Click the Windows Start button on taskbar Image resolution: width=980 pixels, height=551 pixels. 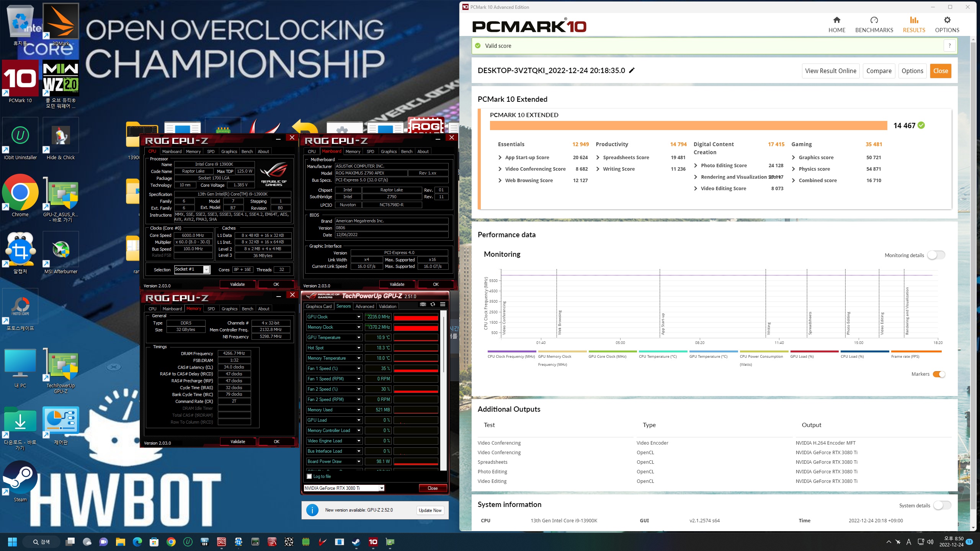pos(12,542)
